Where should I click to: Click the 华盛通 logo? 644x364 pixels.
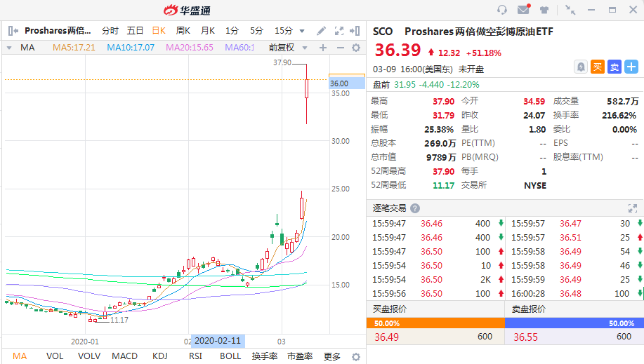[x=187, y=11]
